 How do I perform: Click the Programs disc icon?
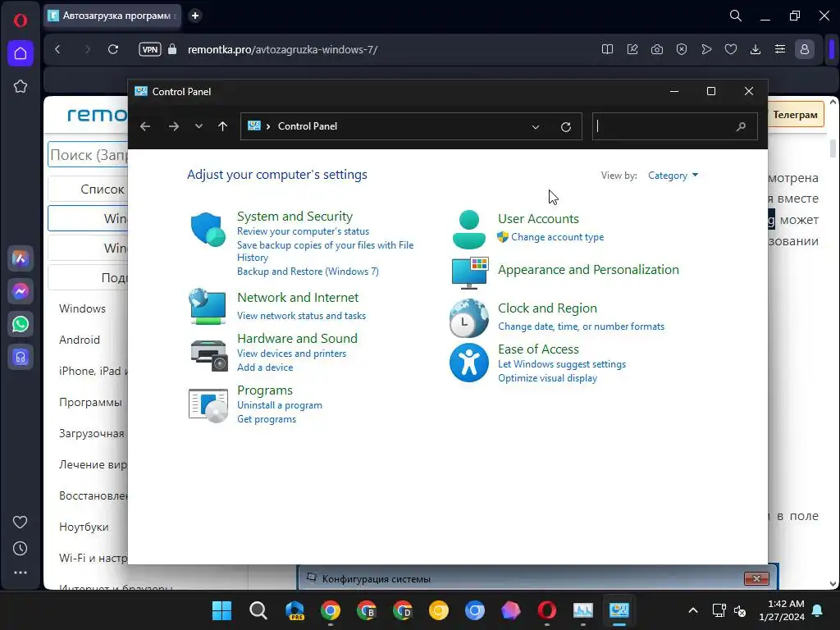[x=208, y=405]
